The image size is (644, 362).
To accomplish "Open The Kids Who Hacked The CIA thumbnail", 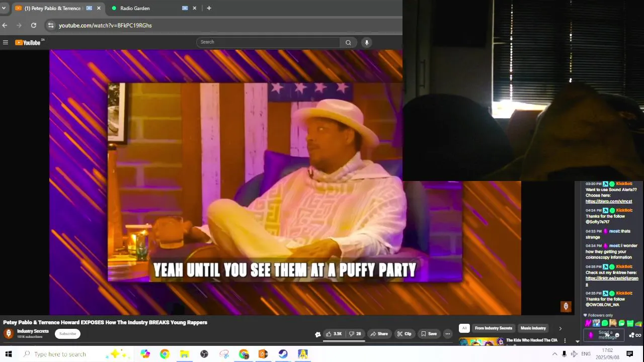I will click(x=481, y=342).
